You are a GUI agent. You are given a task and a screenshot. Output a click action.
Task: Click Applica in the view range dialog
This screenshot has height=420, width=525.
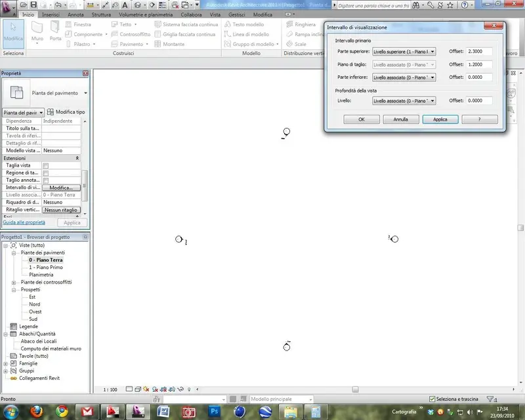coord(440,119)
